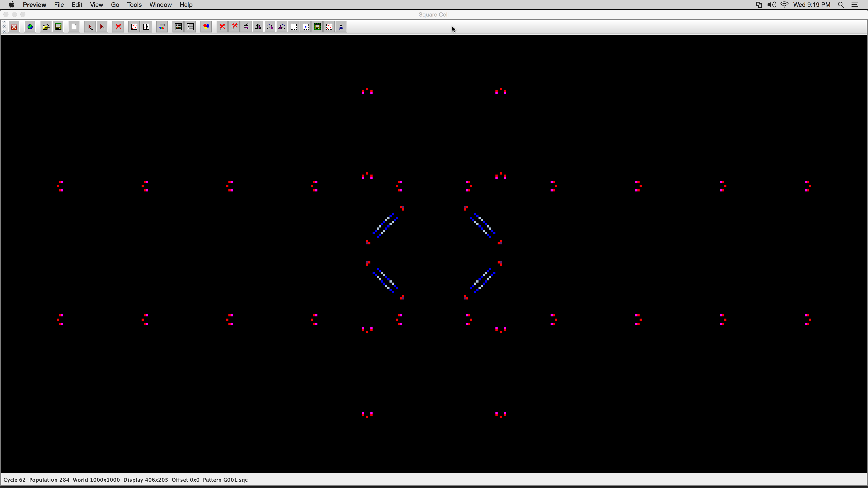Image resolution: width=868 pixels, height=488 pixels.
Task: Open the View menu
Action: click(96, 5)
